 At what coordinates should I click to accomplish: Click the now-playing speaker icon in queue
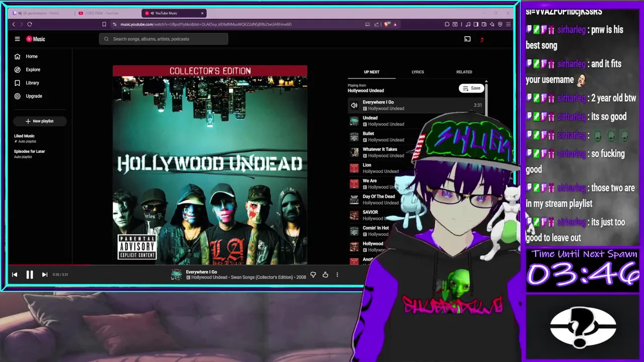pyautogui.click(x=354, y=105)
